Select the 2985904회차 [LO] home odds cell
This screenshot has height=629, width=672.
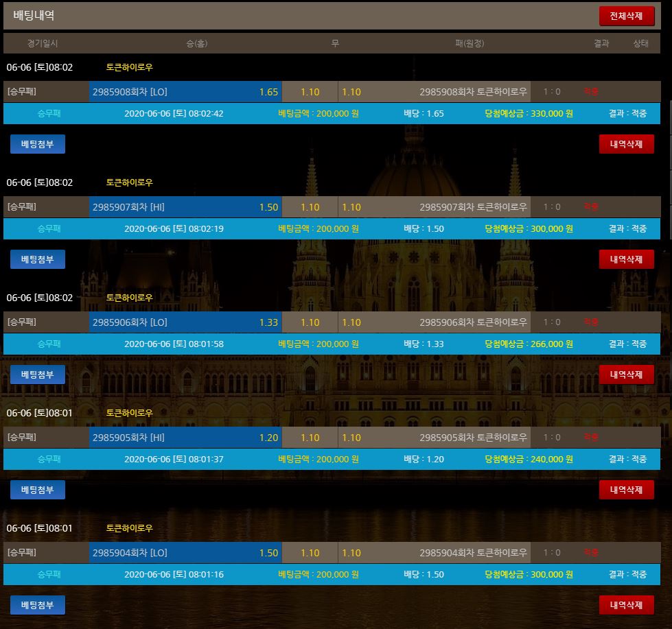point(185,553)
